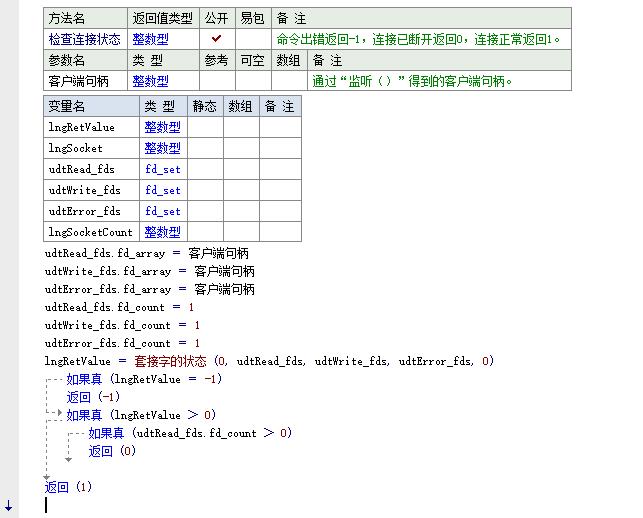Click type 整数型 of lngSocketCount

click(162, 232)
